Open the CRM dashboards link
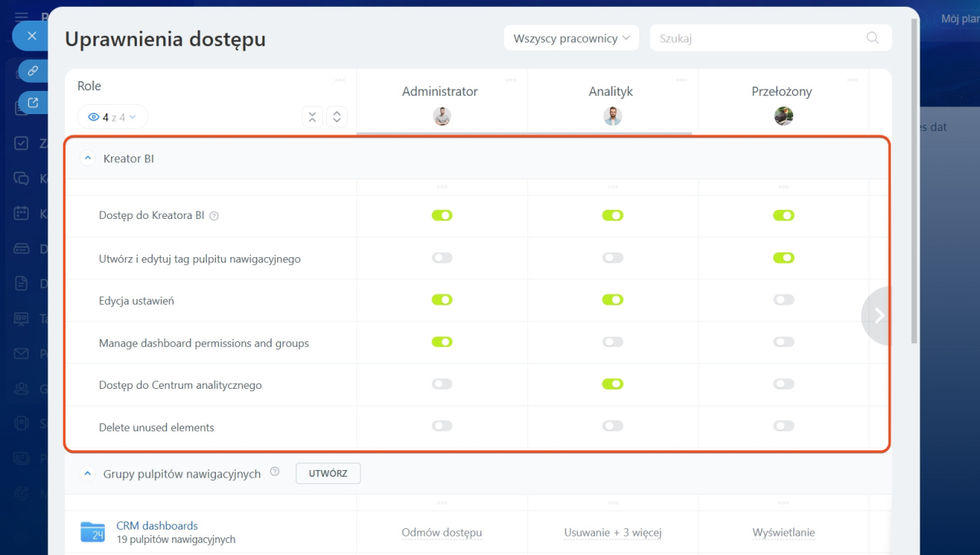980x555 pixels. click(x=157, y=526)
